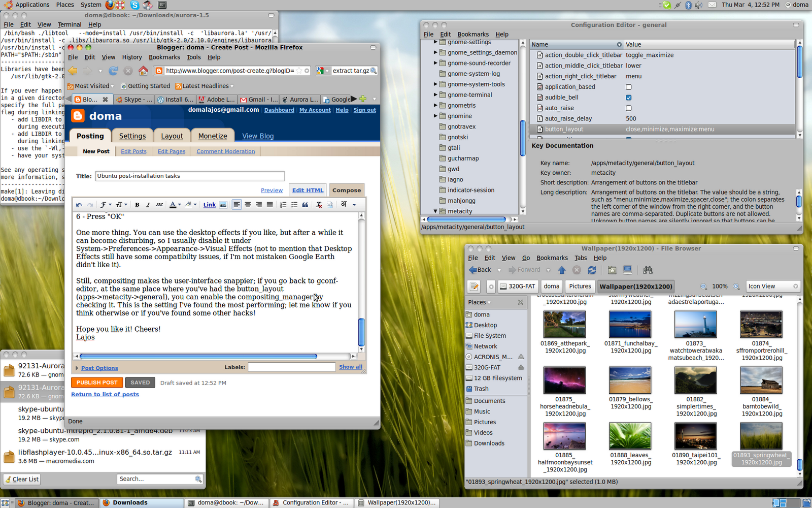Apply blockquote formatting in the post
The image size is (812, 508).
click(305, 205)
